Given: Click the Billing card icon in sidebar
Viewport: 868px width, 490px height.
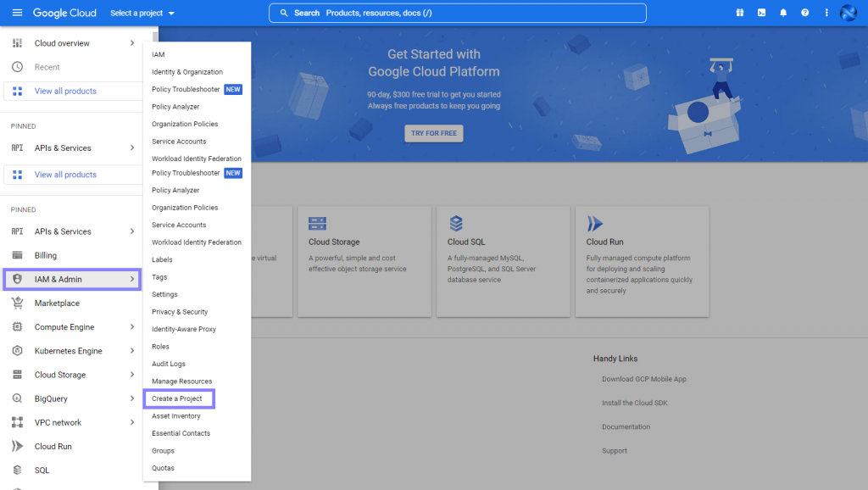Looking at the screenshot, I should tap(17, 255).
